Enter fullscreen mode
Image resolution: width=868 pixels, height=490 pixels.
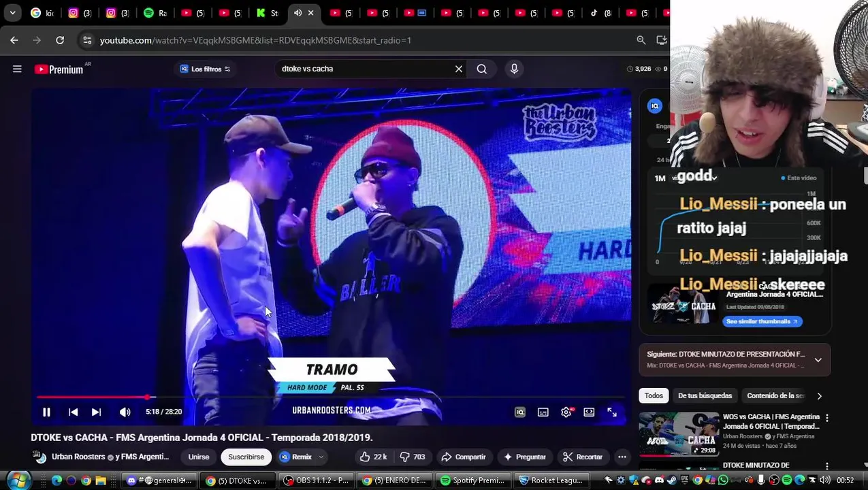tap(612, 412)
